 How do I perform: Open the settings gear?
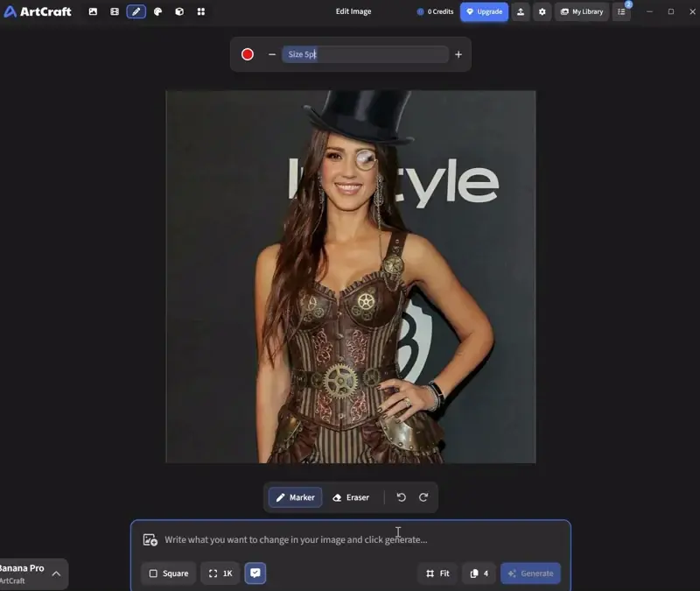(x=542, y=12)
